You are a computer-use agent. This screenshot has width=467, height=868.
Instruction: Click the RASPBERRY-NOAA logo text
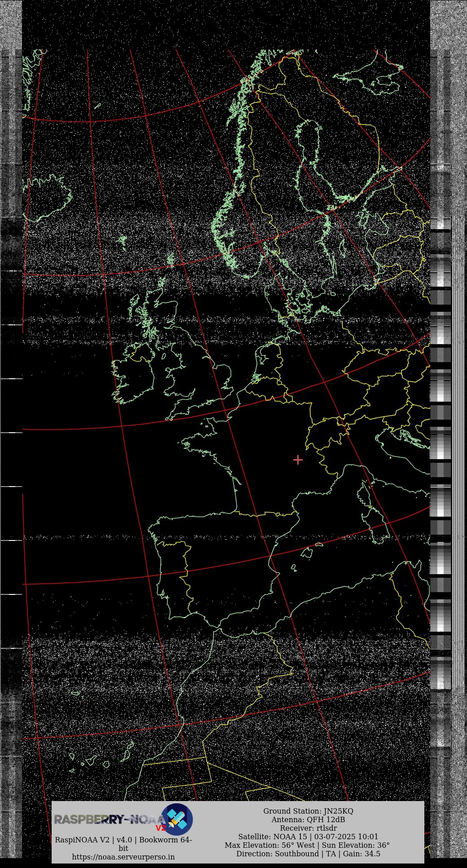(110, 820)
